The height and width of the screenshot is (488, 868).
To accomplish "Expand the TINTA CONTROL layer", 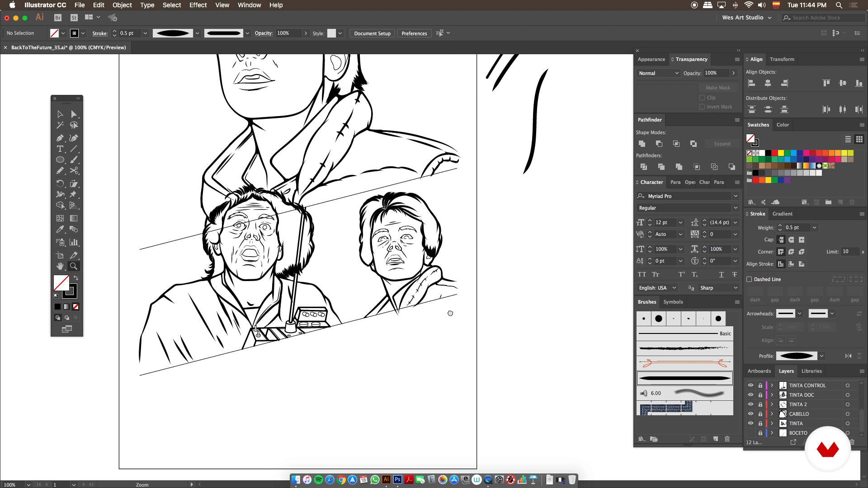I will (772, 385).
